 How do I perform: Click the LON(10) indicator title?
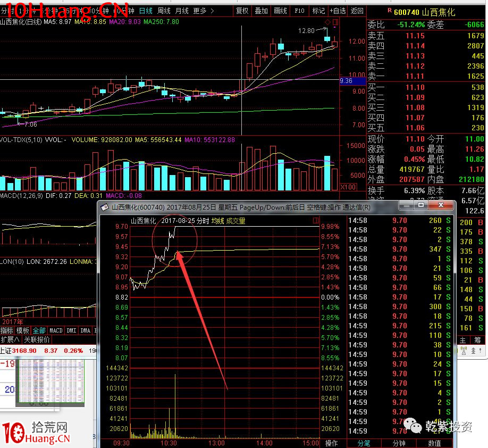12,261
